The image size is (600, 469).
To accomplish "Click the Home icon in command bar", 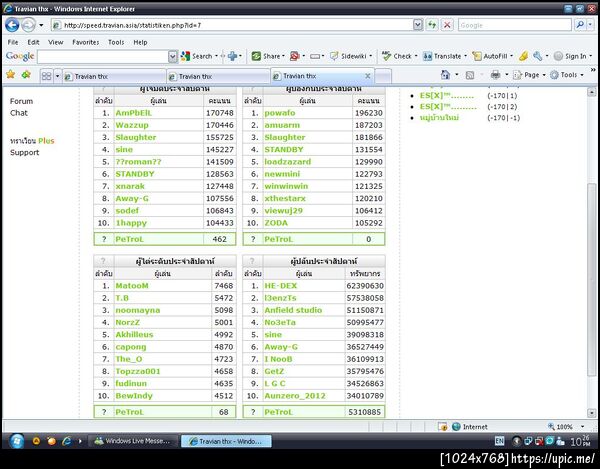I will 445,75.
